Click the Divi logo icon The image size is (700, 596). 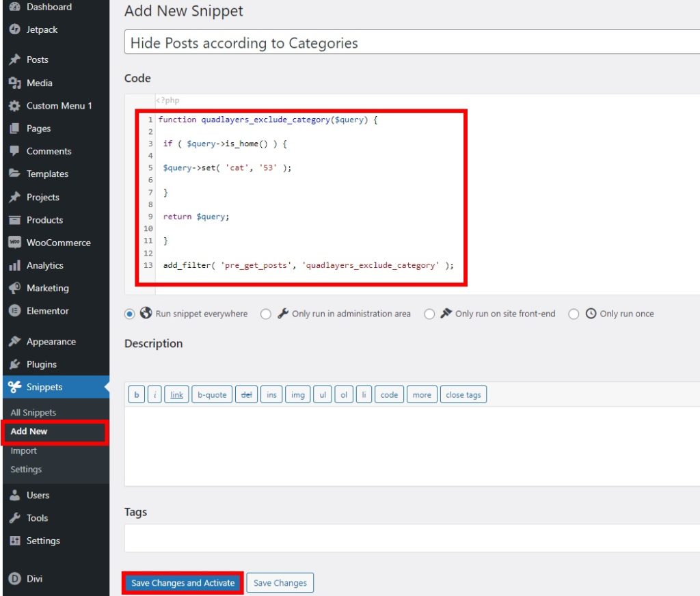pos(15,579)
